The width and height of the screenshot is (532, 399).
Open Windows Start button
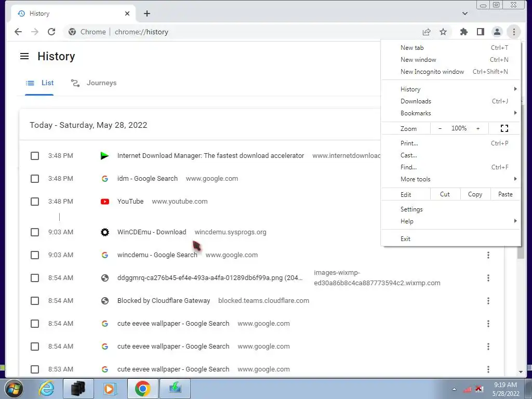tap(13, 389)
